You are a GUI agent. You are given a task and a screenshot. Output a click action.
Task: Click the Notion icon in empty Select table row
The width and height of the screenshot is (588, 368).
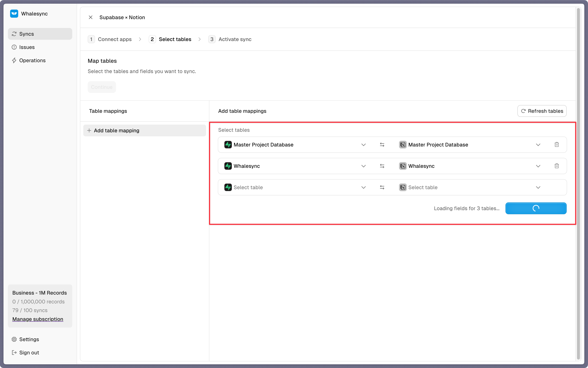click(403, 187)
